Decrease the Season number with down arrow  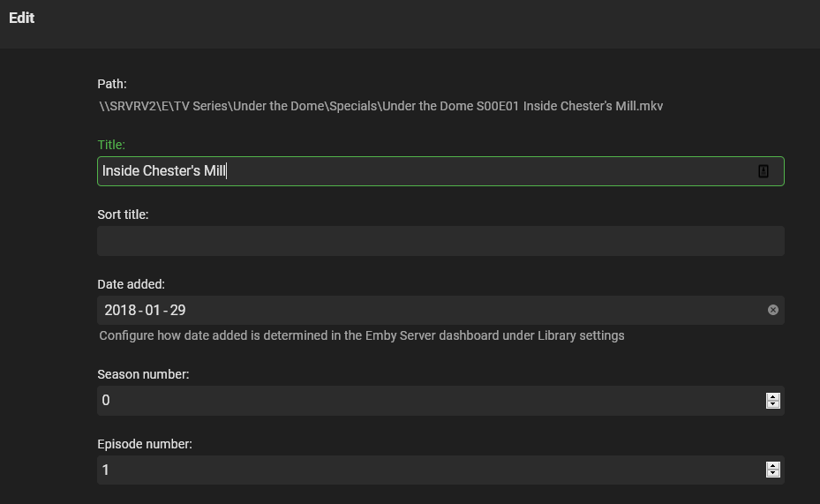click(773, 404)
